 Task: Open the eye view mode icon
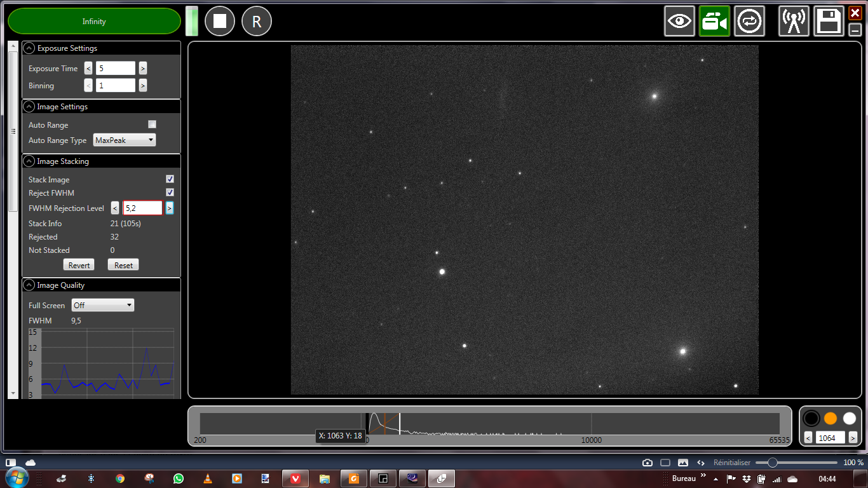(x=680, y=22)
